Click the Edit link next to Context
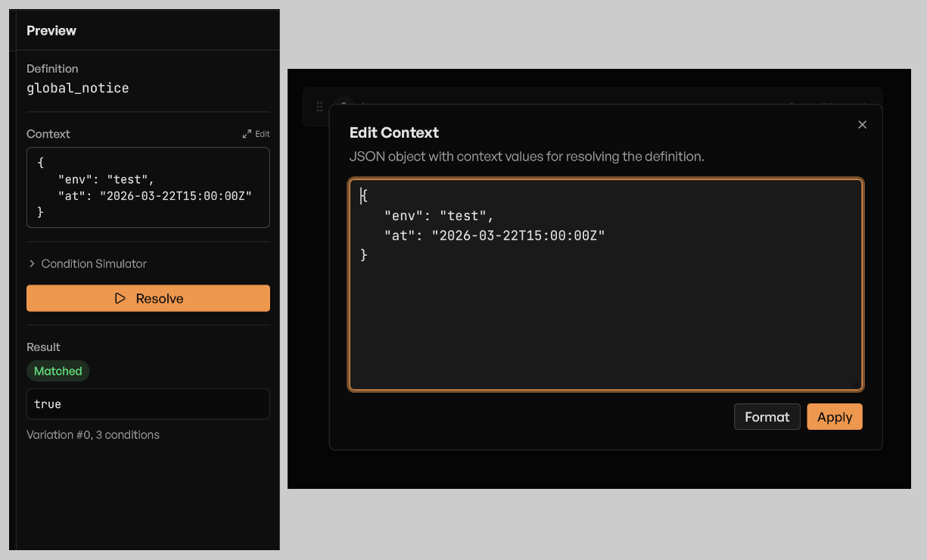Screen dimensions: 927x560 262,134
